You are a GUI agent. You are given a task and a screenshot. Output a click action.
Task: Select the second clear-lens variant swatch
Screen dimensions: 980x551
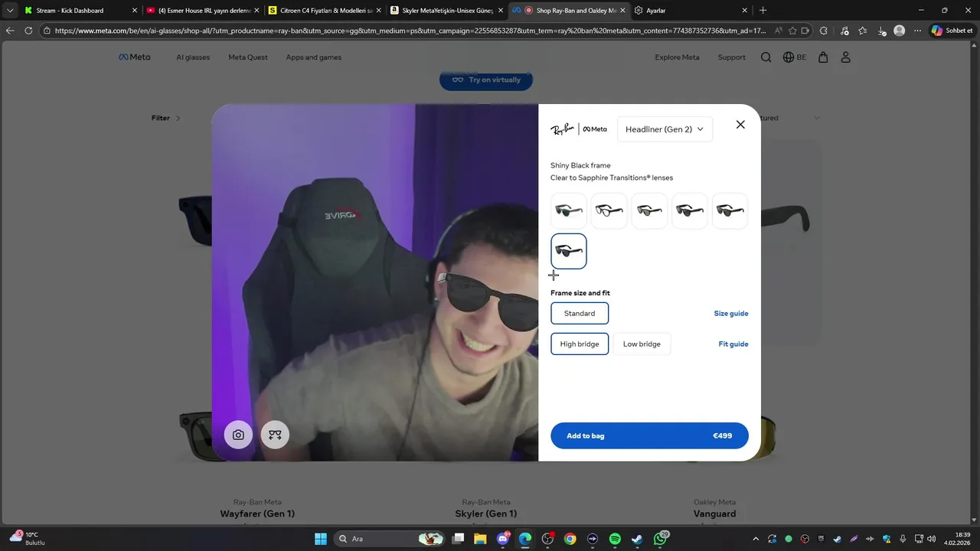point(609,210)
